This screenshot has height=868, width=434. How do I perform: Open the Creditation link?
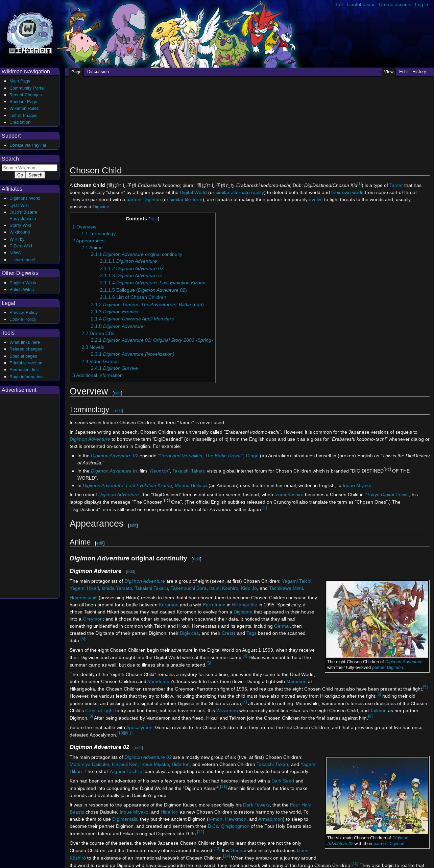(x=20, y=122)
